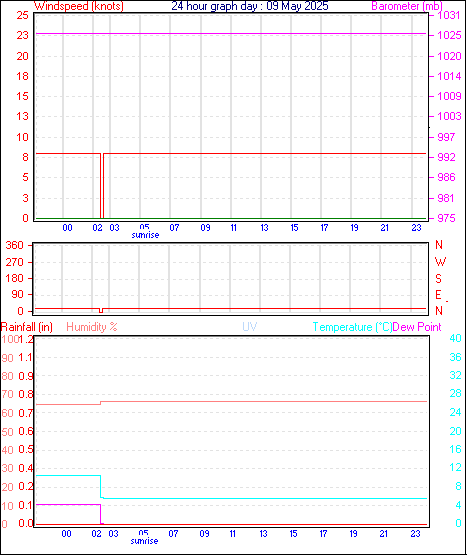Image resolution: width=467 pixels, height=559 pixels.
Task: Click the 981 barometer axis value
Action: pyautogui.click(x=446, y=198)
